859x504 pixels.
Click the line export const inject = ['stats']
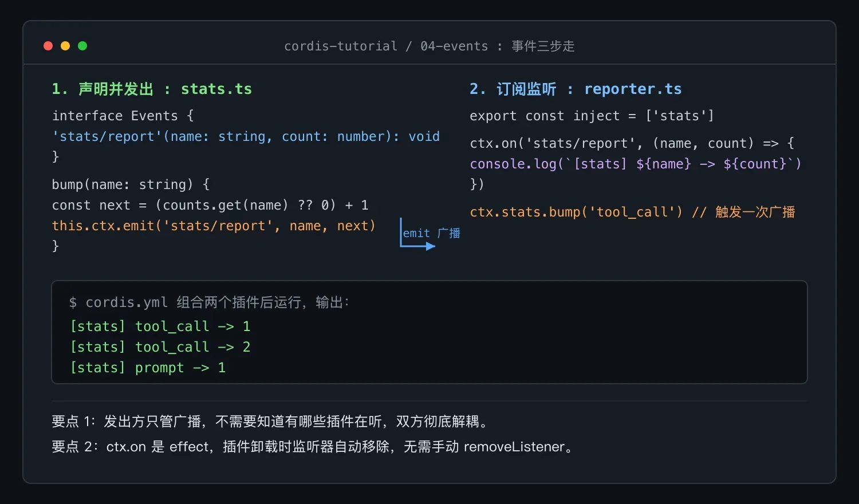[592, 116]
